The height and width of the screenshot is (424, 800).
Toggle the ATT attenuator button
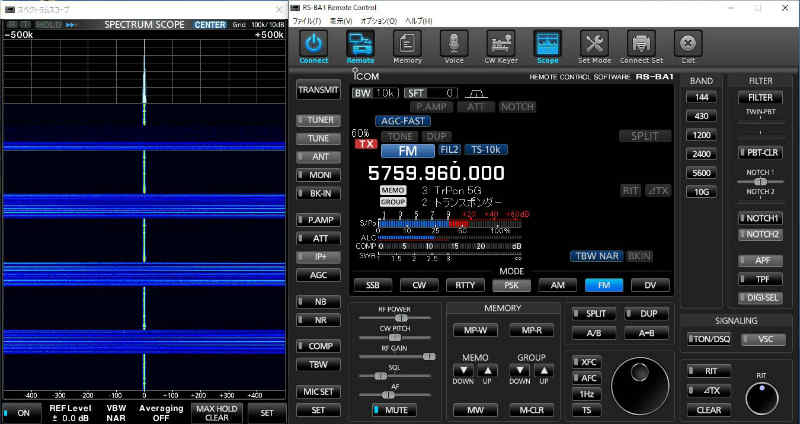point(318,238)
